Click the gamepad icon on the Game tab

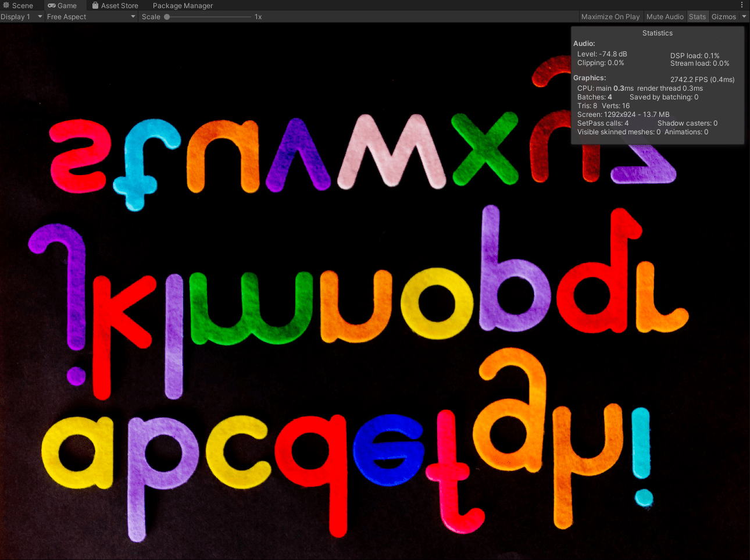(x=51, y=5)
